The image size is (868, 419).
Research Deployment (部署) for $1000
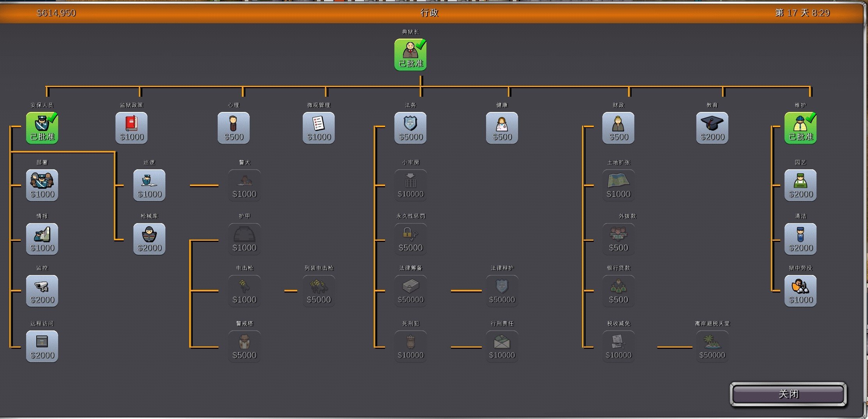click(42, 185)
